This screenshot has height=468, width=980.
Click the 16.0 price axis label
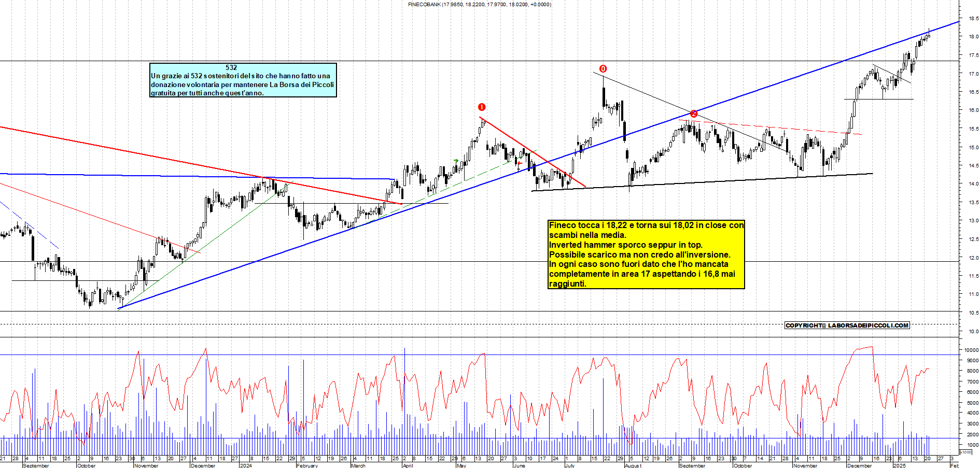973,110
